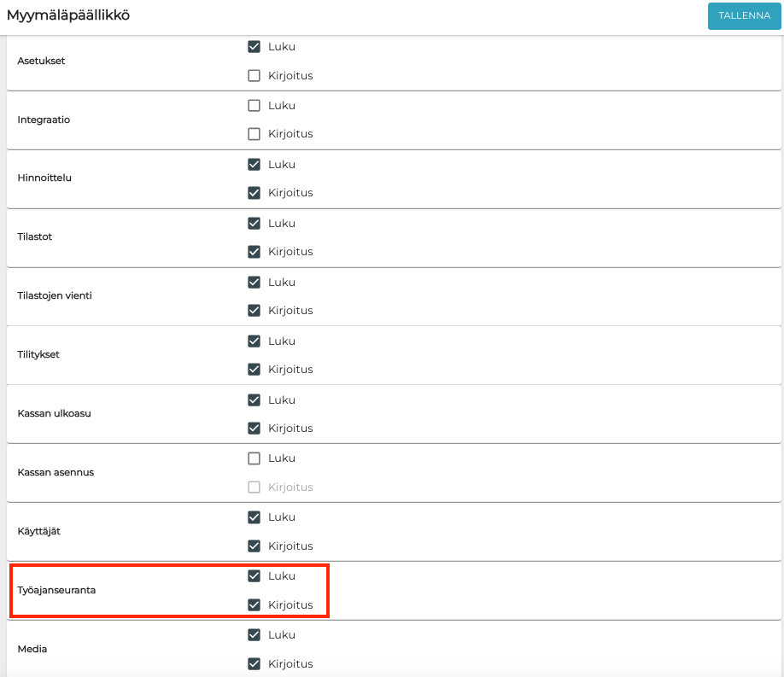Viewport: 784px width, 677px height.
Task: Uncheck Kirjoitus for Tilastojen vienti
Action: tap(254, 311)
